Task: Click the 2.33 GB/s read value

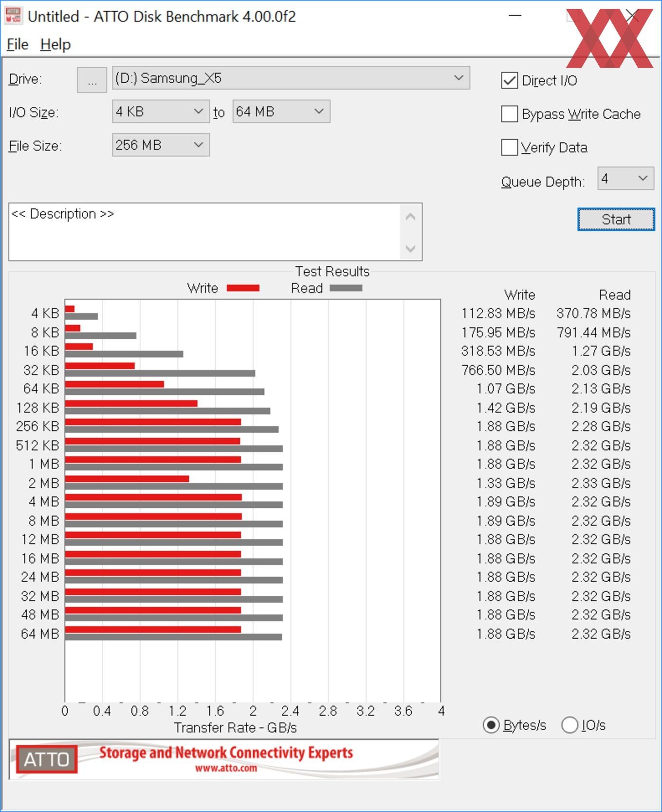Action: (601, 483)
